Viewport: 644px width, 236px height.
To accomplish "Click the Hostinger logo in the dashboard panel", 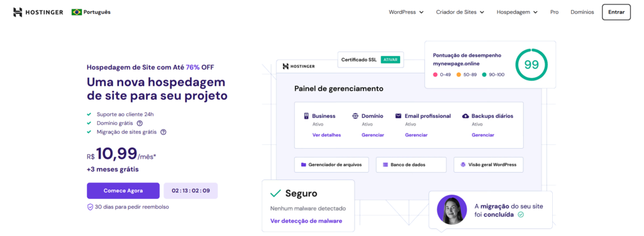I will pyautogui.click(x=299, y=66).
